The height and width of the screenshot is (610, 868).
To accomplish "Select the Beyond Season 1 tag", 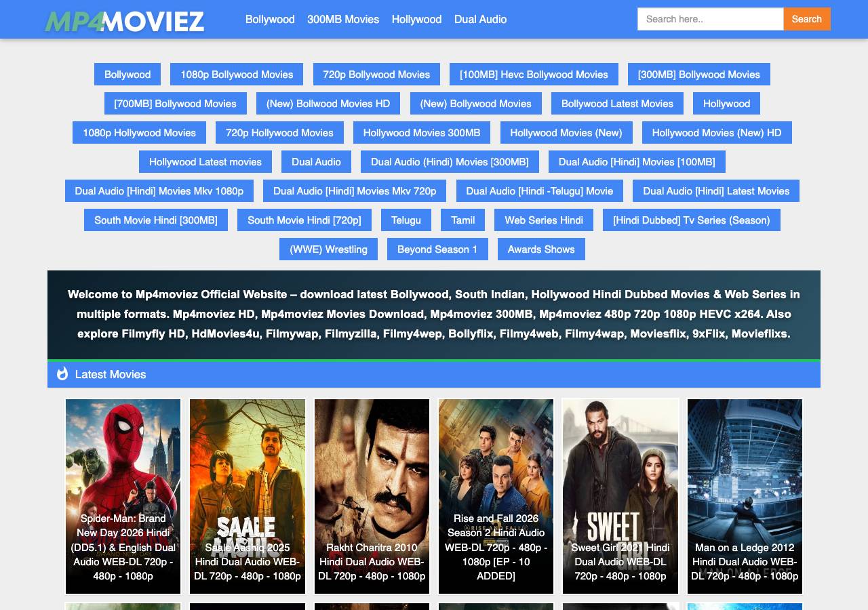I will click(437, 249).
